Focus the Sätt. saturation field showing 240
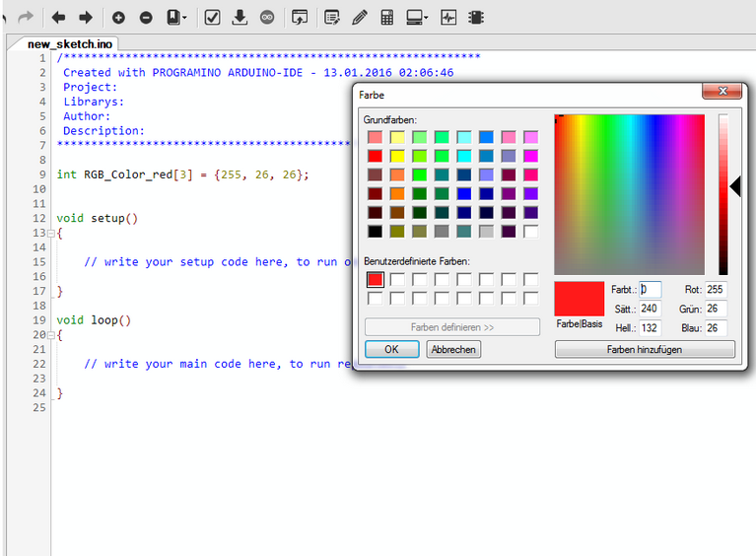 650,309
